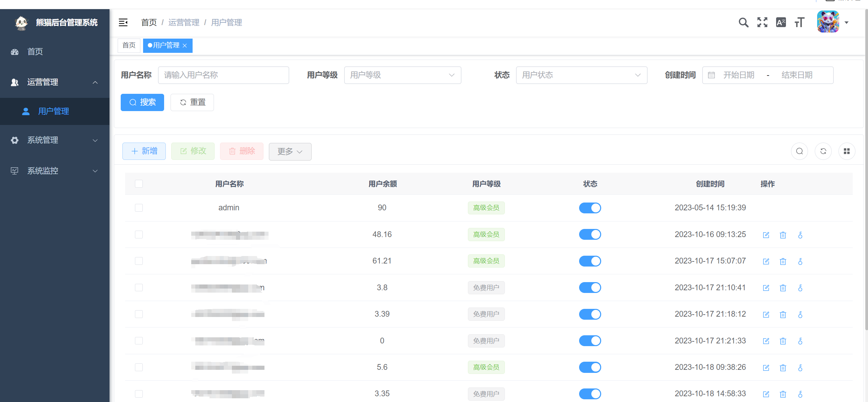Switch to the 首页 tab
The width and height of the screenshot is (868, 402).
(129, 45)
